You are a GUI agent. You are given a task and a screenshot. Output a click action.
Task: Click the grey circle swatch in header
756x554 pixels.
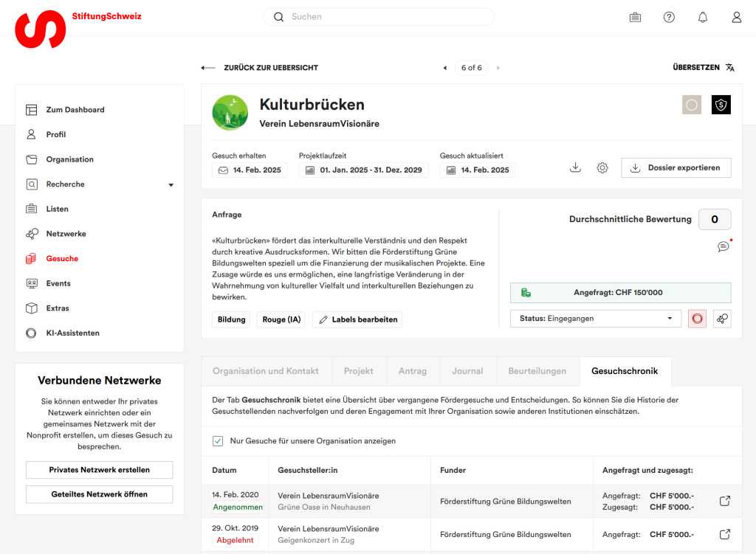pos(692,105)
